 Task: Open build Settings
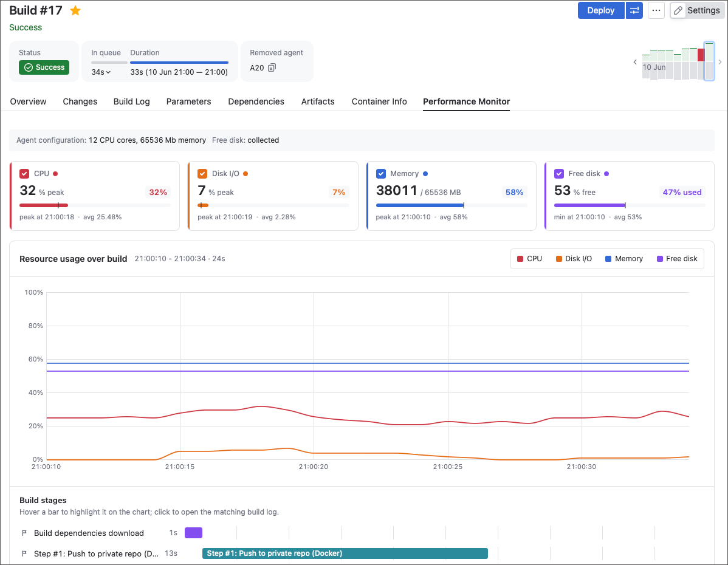click(x=698, y=10)
